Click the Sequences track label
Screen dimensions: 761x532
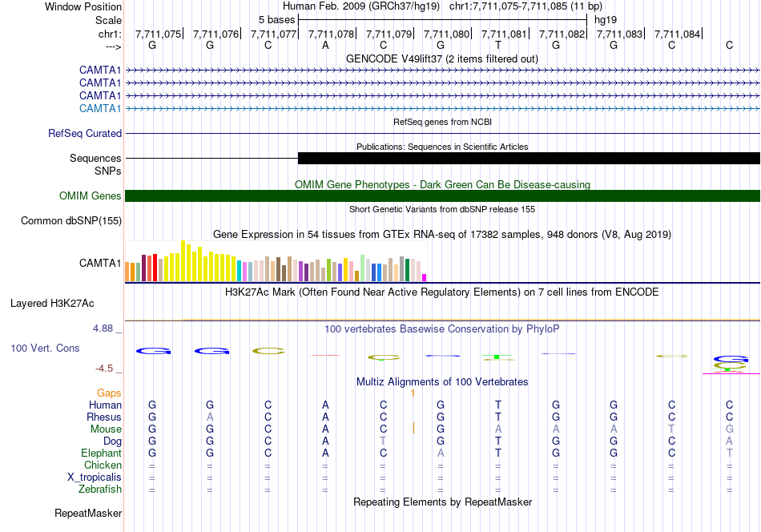click(95, 158)
